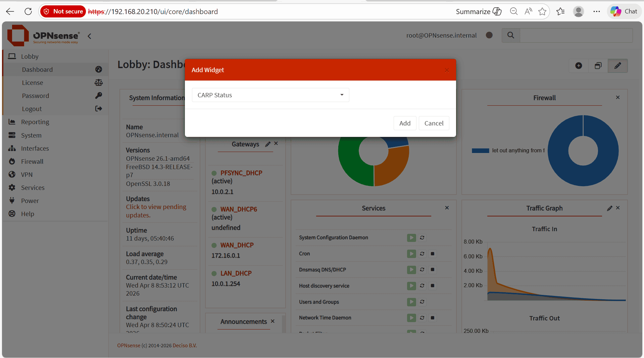Edit the Traffic Graph widget
This screenshot has width=644, height=358.
[x=609, y=208]
